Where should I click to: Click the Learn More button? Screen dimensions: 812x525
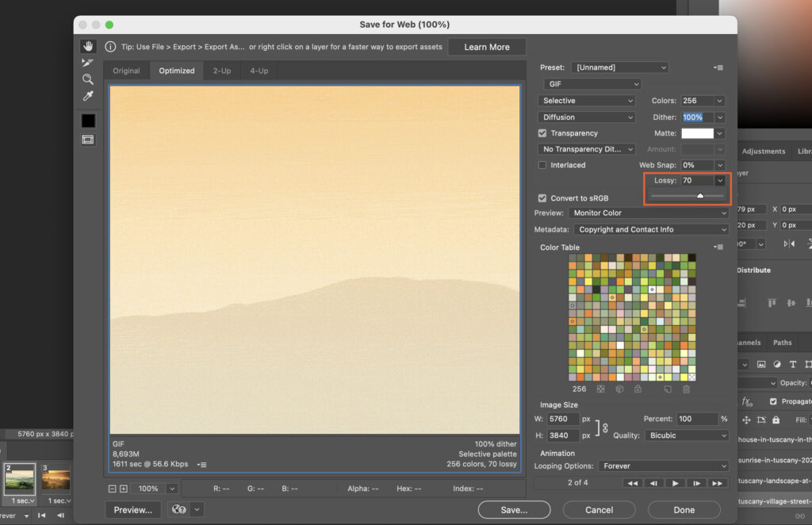(x=487, y=47)
